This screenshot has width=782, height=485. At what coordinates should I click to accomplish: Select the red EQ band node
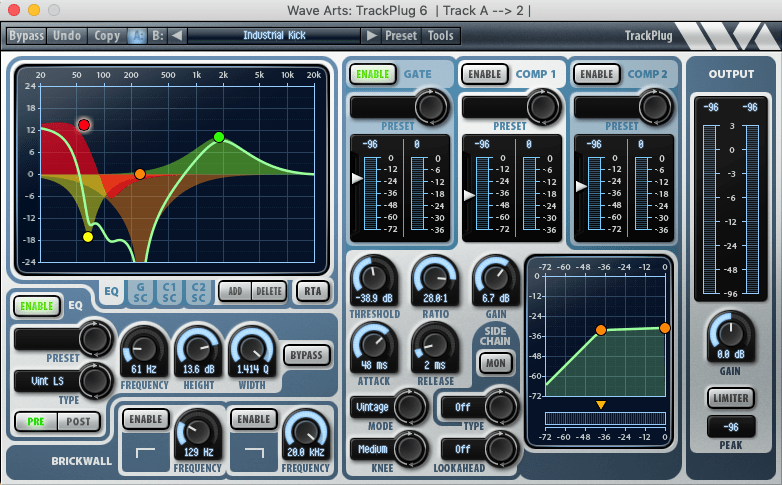click(x=84, y=125)
